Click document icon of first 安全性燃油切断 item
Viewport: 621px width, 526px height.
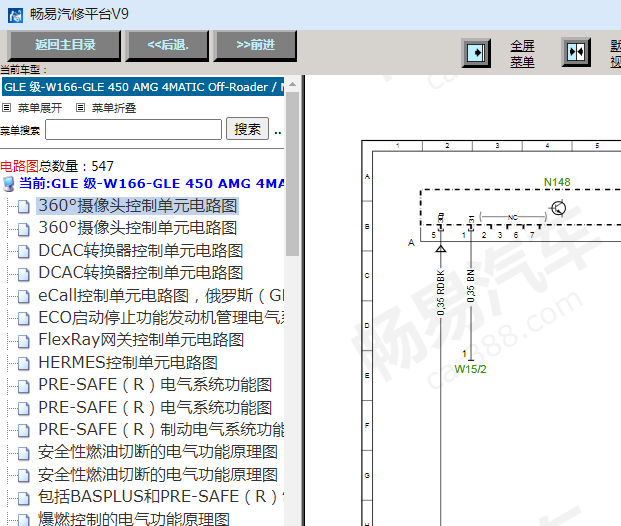pyautogui.click(x=23, y=453)
